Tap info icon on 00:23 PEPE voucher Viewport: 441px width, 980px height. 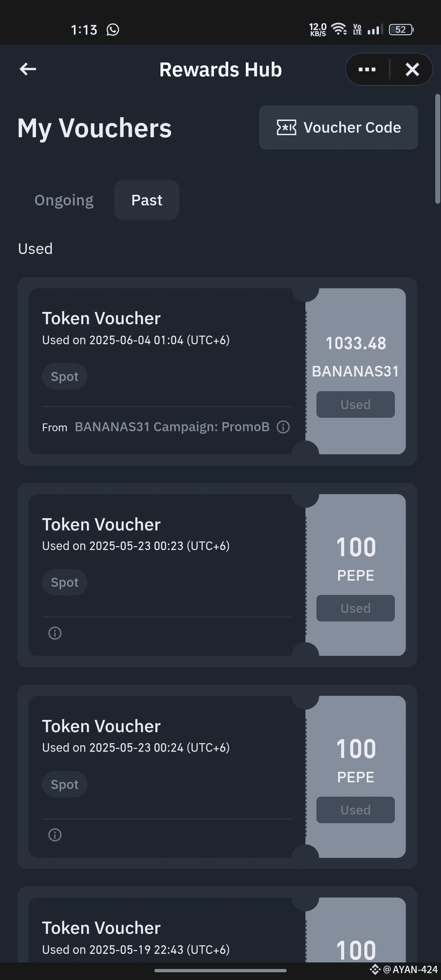pyautogui.click(x=55, y=633)
